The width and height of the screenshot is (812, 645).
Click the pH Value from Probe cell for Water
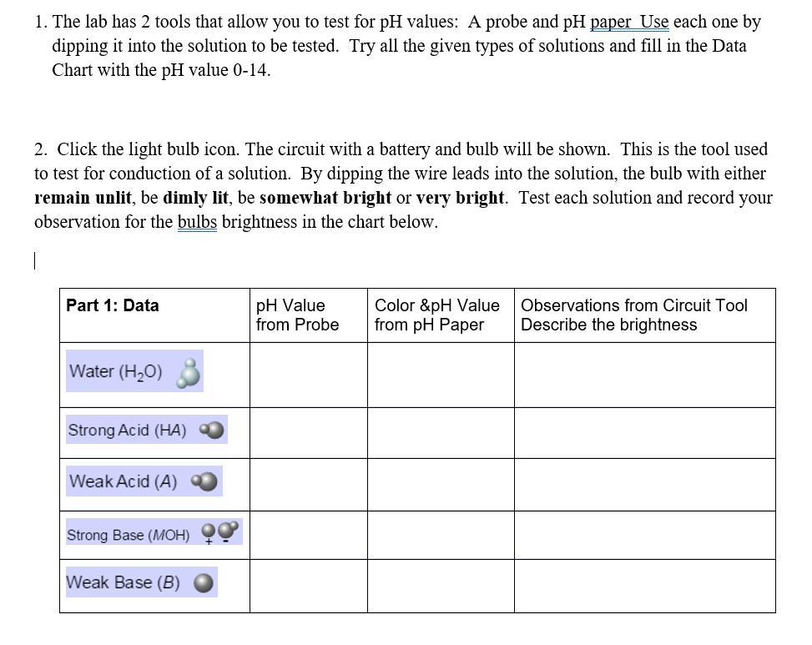307,375
